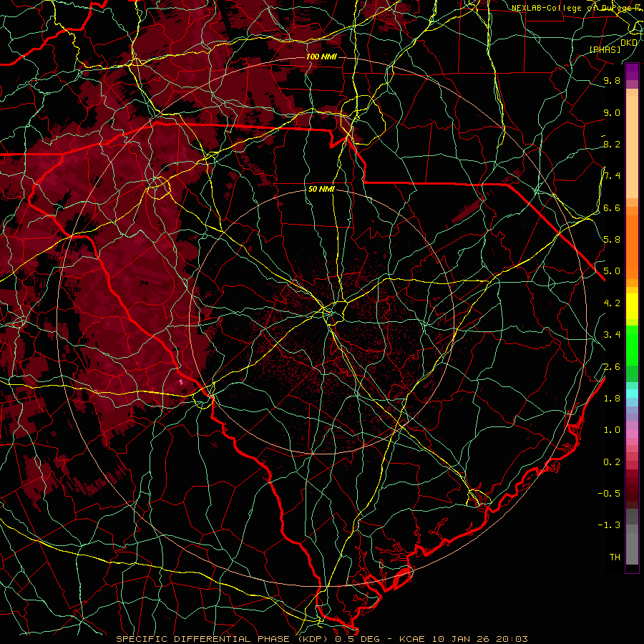The image size is (644, 644).
Task: Click the 8.2 value on the color scale
Action: [x=612, y=144]
